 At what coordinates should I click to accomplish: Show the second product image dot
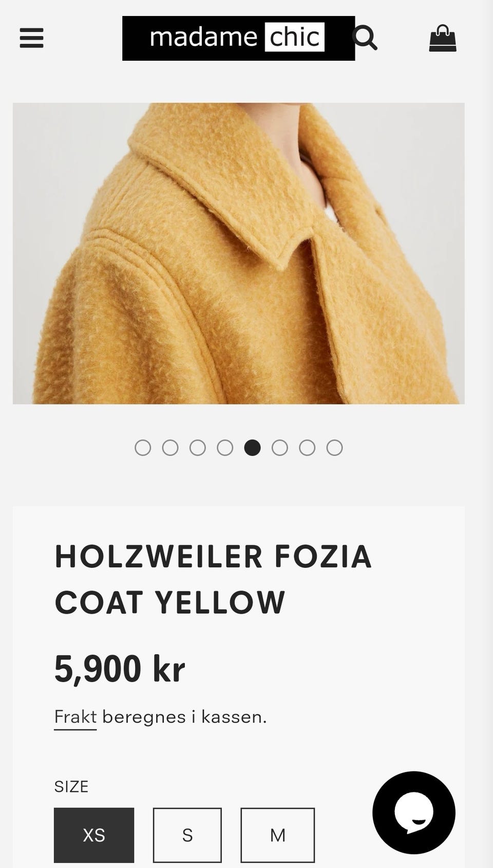pos(170,448)
